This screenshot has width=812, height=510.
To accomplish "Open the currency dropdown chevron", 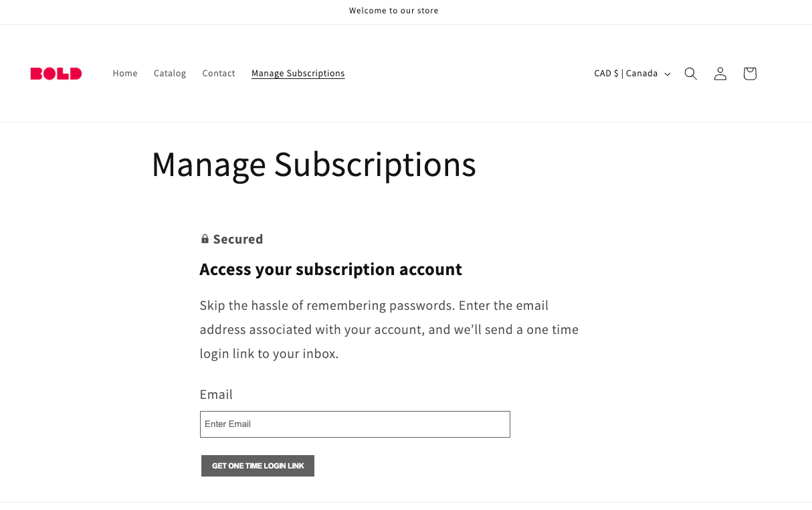I will click(667, 74).
